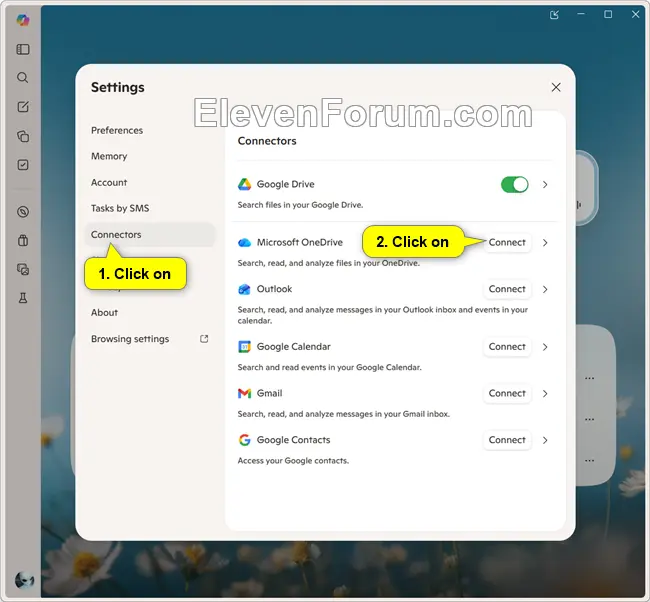Toggle the sidebar panel icon
Image resolution: width=650 pixels, height=602 pixels.
click(x=23, y=49)
